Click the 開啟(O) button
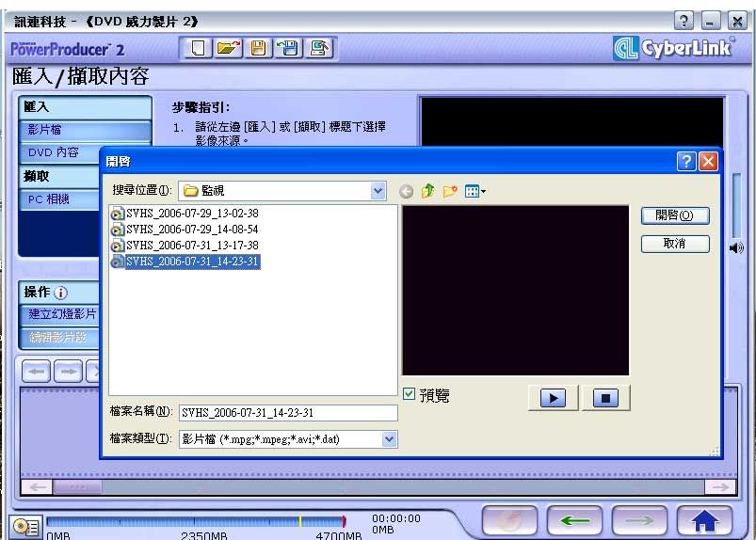 [x=675, y=215]
